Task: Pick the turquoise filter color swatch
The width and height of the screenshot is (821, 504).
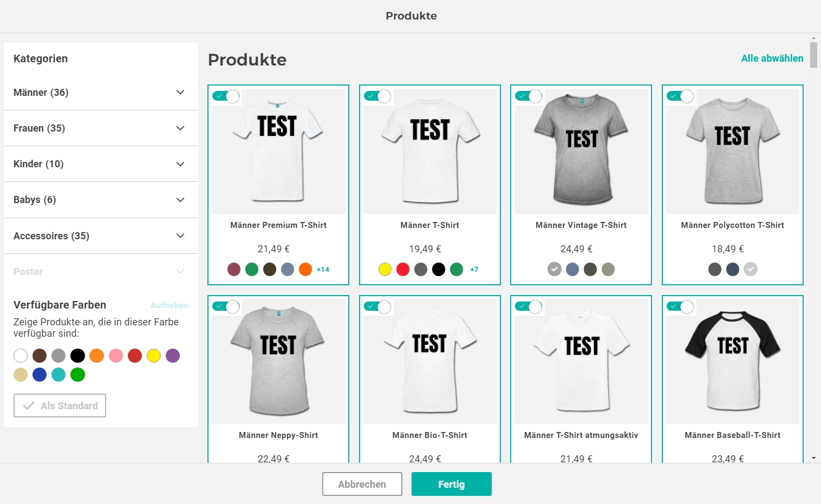Action: coord(58,375)
